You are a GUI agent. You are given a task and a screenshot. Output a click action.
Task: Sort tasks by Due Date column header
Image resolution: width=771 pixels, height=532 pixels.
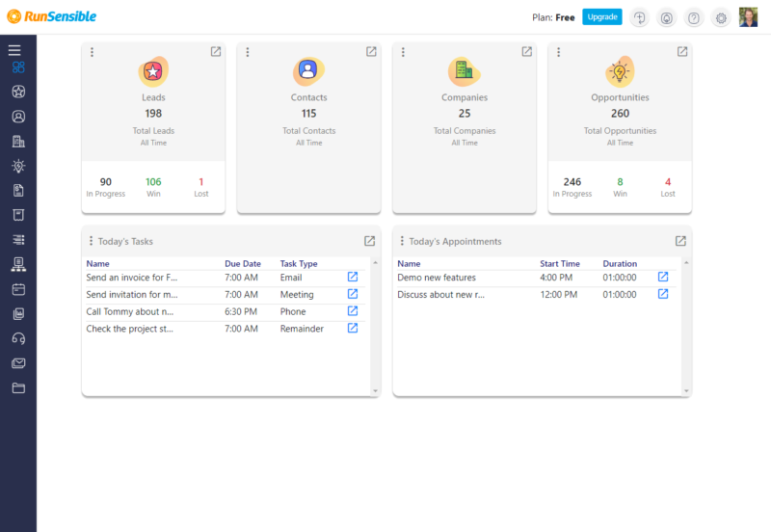coord(243,263)
